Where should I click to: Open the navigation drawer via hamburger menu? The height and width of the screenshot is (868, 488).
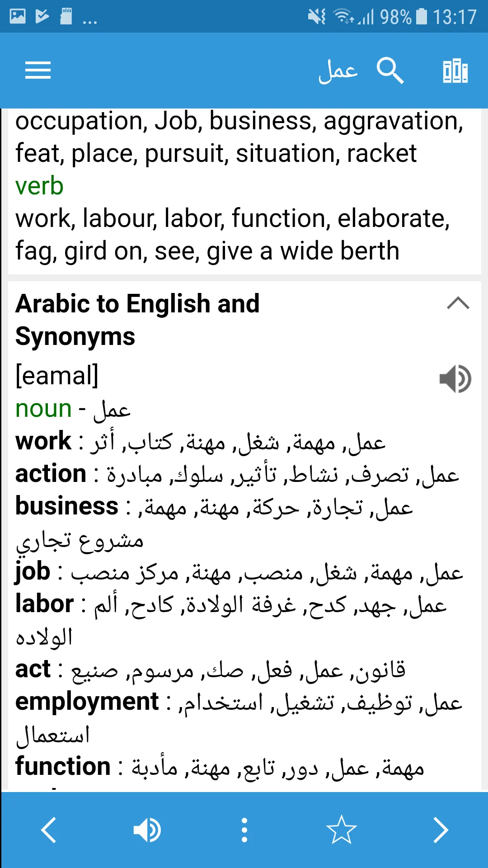click(38, 70)
